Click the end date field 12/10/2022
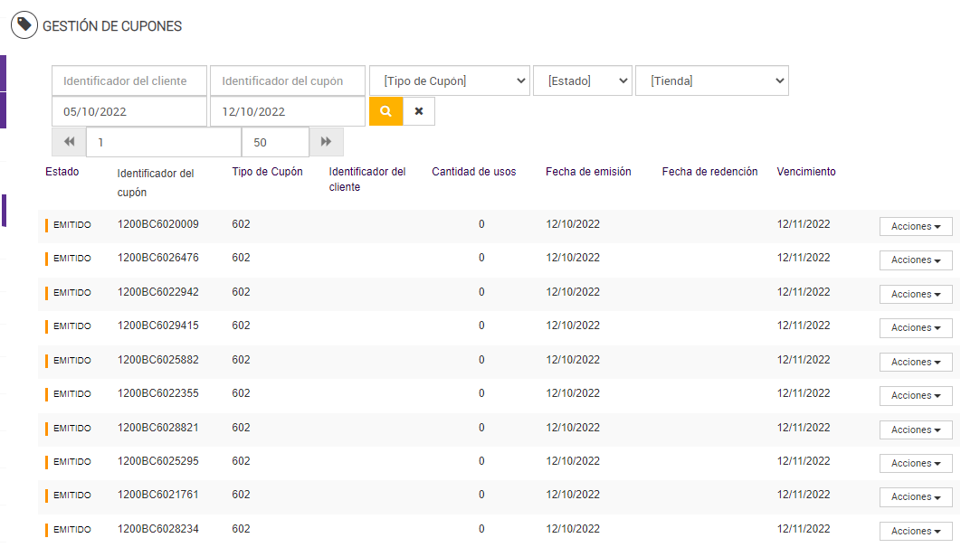 point(288,111)
